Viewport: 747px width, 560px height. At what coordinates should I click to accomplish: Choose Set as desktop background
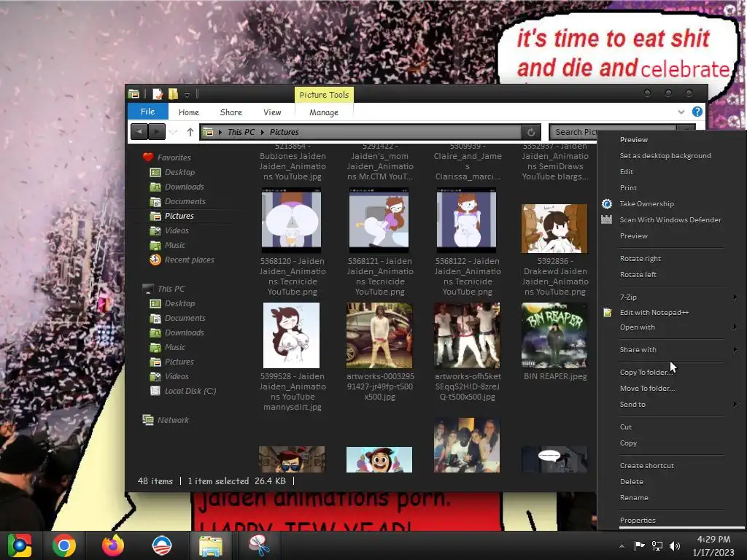pyautogui.click(x=665, y=156)
